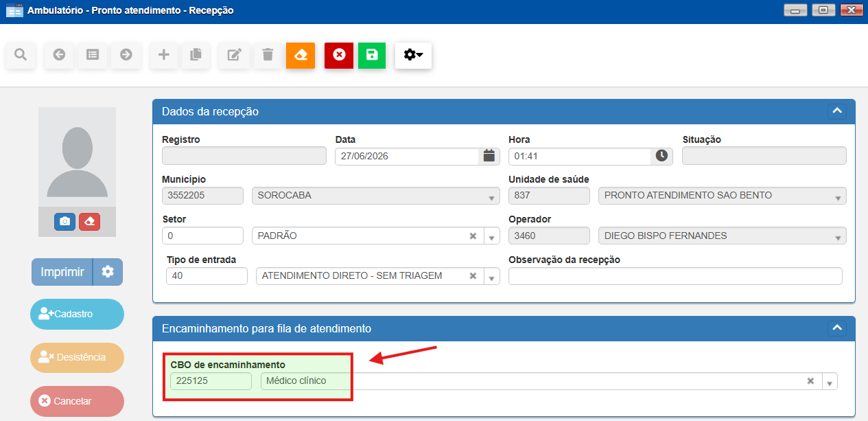
Task: Open the Tipo de entrada dropdown arrow
Action: pyautogui.click(x=492, y=276)
